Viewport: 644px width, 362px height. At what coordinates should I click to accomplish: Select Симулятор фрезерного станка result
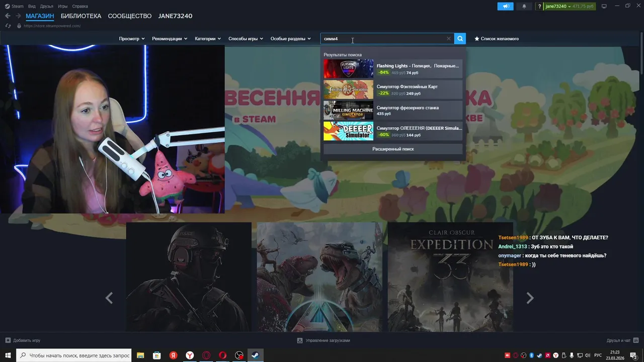coord(393,111)
